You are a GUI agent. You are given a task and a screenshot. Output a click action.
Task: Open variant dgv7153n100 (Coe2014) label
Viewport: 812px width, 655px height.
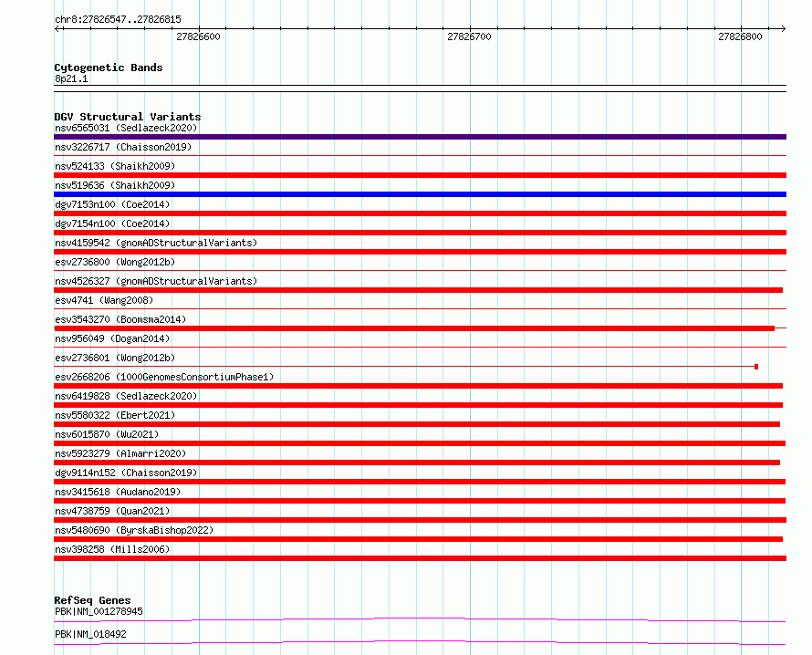tap(112, 204)
